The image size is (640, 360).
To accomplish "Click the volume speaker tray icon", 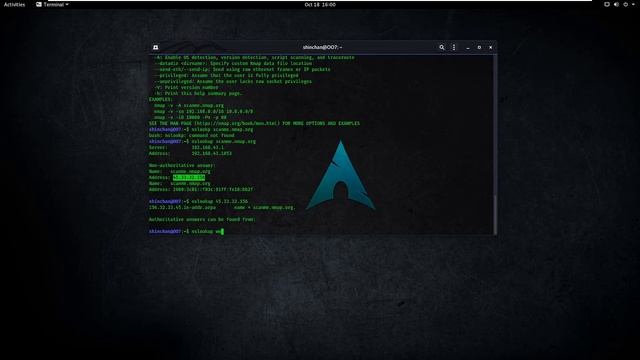I will pyautogui.click(x=616, y=4).
